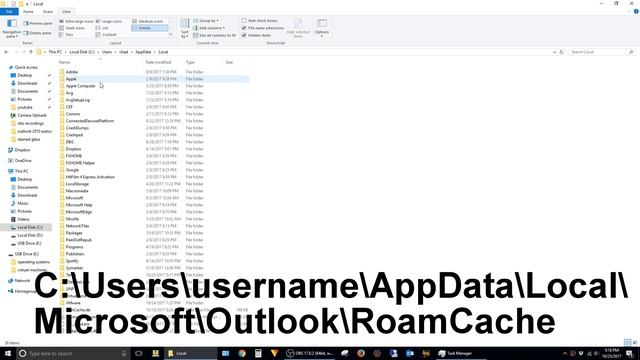Choose Medium icons layout
The image size is (640, 360).
click(148, 21)
